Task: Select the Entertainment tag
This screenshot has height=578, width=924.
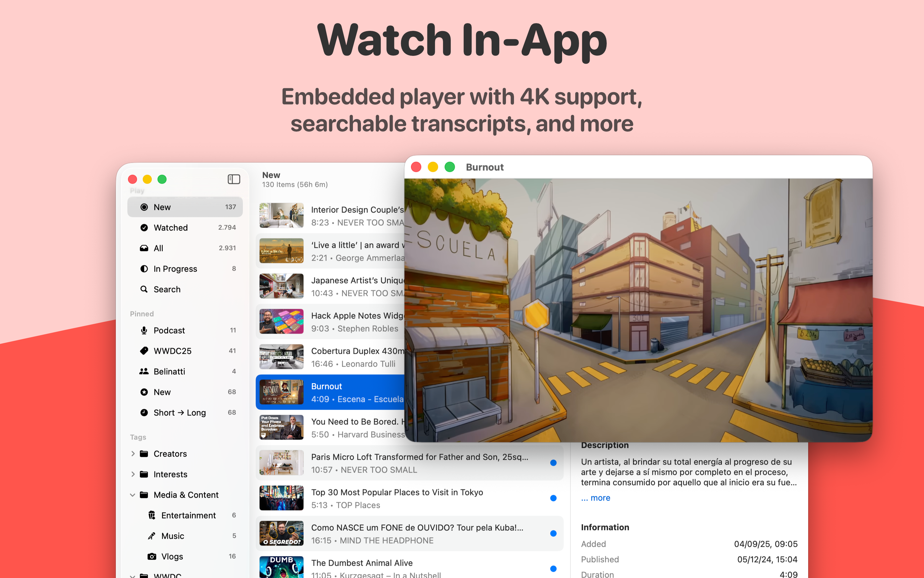Action: pyautogui.click(x=185, y=515)
